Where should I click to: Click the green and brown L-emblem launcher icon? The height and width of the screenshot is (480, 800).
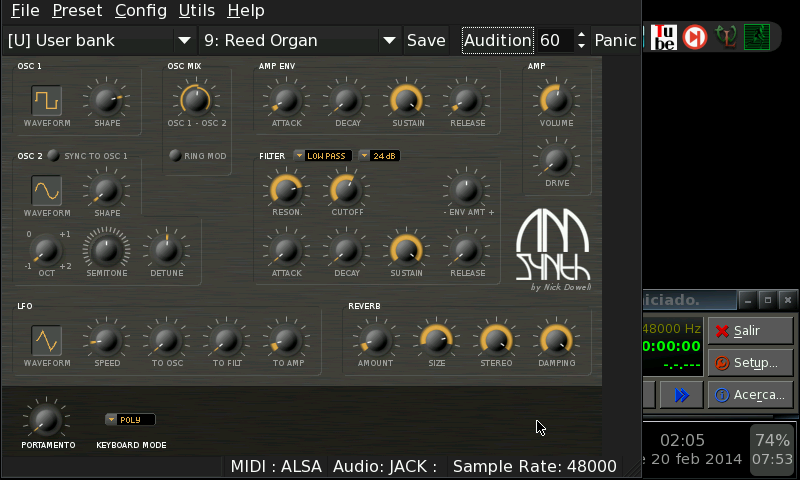click(725, 38)
